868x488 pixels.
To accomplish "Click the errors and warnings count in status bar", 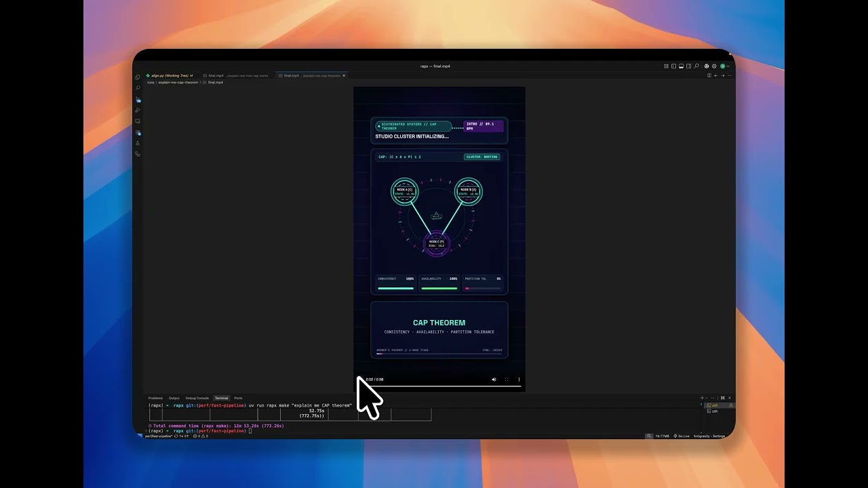I will [201, 436].
